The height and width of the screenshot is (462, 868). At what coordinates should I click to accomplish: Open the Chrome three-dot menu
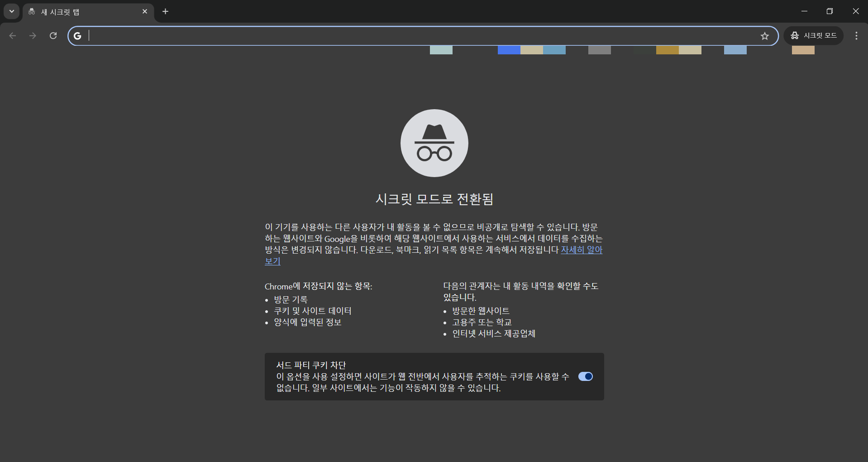(x=856, y=36)
